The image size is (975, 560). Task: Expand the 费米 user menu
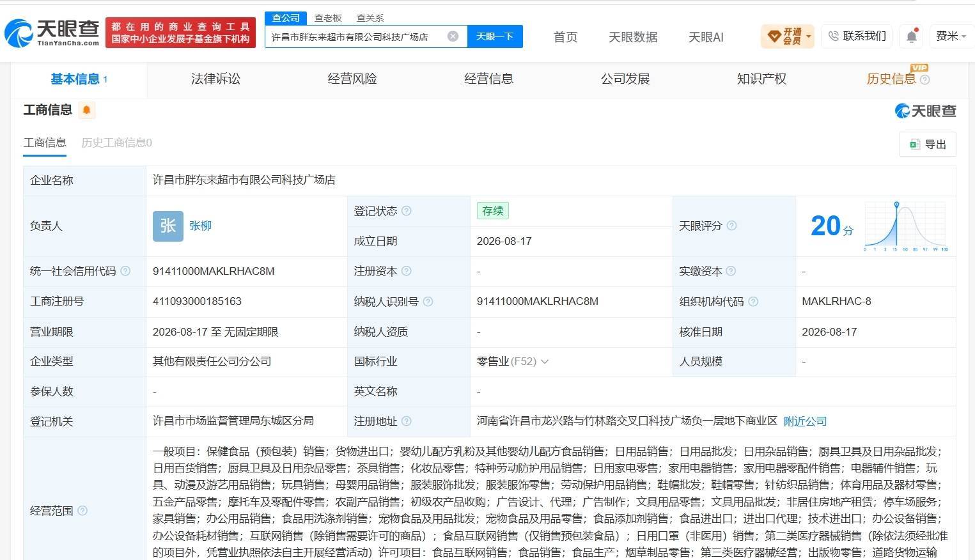click(x=951, y=36)
